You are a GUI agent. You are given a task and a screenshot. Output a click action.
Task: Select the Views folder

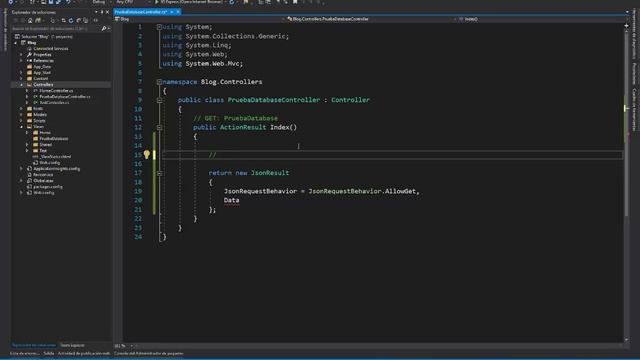38,127
